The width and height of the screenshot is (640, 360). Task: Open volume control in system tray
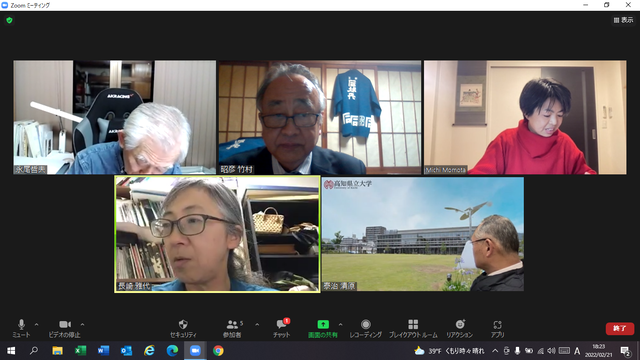[x=551, y=351]
